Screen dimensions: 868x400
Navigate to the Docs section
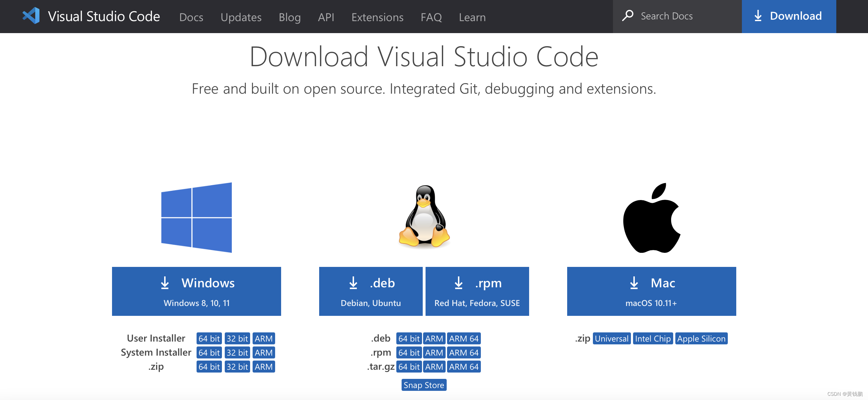191,17
